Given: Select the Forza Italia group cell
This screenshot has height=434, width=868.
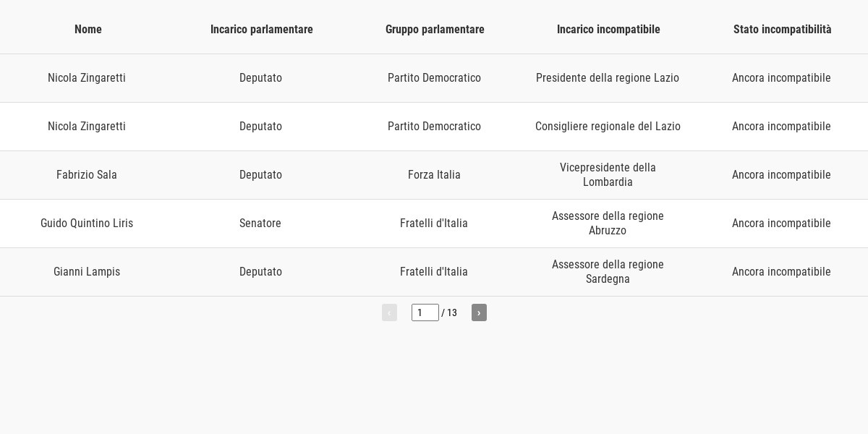Looking at the screenshot, I should tap(434, 175).
